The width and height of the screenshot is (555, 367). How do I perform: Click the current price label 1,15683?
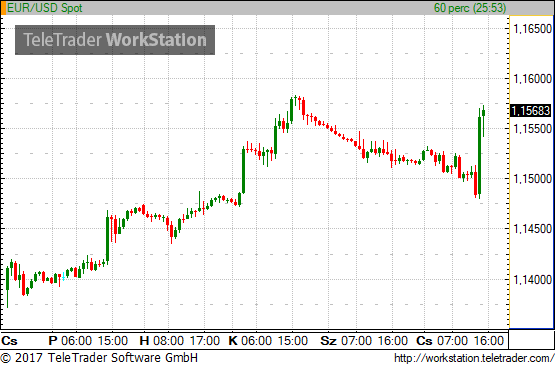(530, 111)
